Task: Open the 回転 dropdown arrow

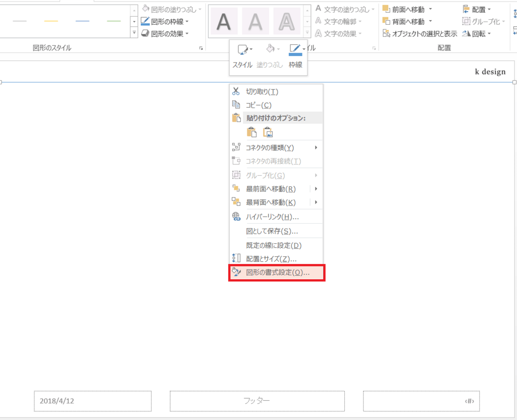Action: tap(489, 34)
